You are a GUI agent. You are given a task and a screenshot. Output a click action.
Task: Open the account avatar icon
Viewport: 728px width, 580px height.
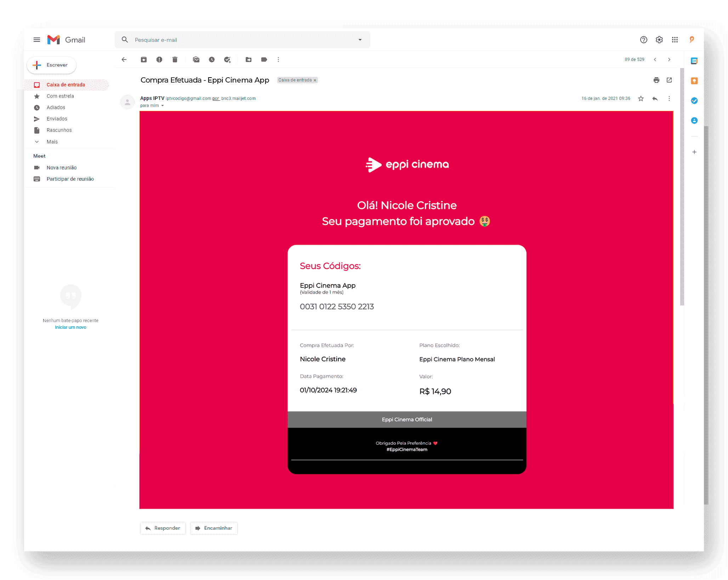click(x=692, y=40)
